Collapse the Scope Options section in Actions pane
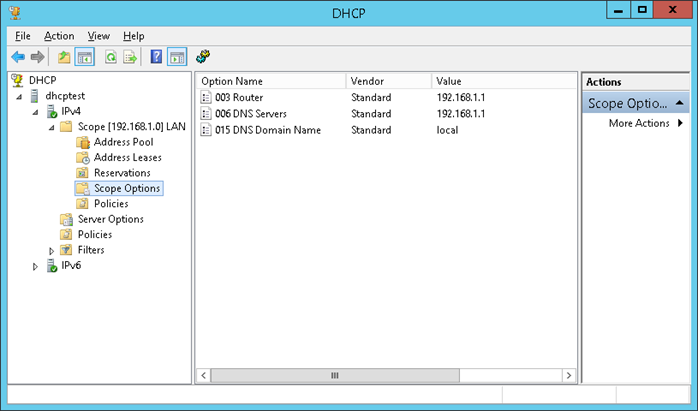Viewport: 698px width, 411px height. coord(680,103)
